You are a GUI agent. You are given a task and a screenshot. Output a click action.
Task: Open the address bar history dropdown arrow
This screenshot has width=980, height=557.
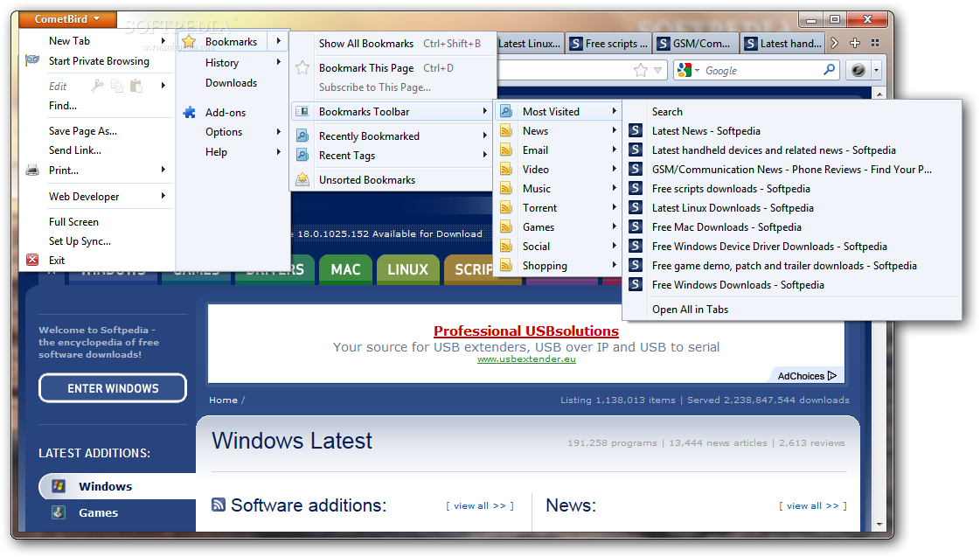pyautogui.click(x=657, y=71)
